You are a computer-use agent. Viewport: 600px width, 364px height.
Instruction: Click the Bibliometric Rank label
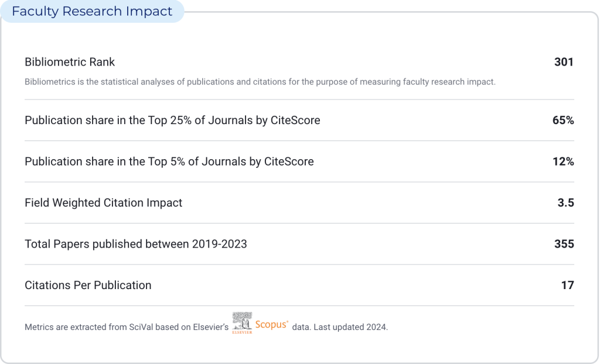coord(69,62)
